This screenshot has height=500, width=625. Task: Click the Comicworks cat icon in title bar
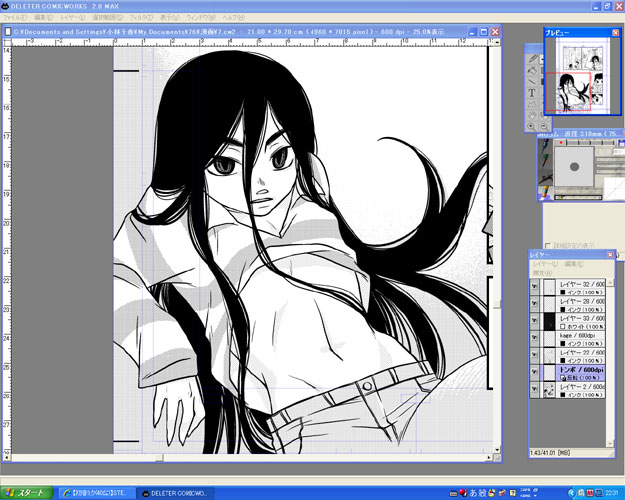point(5,6)
